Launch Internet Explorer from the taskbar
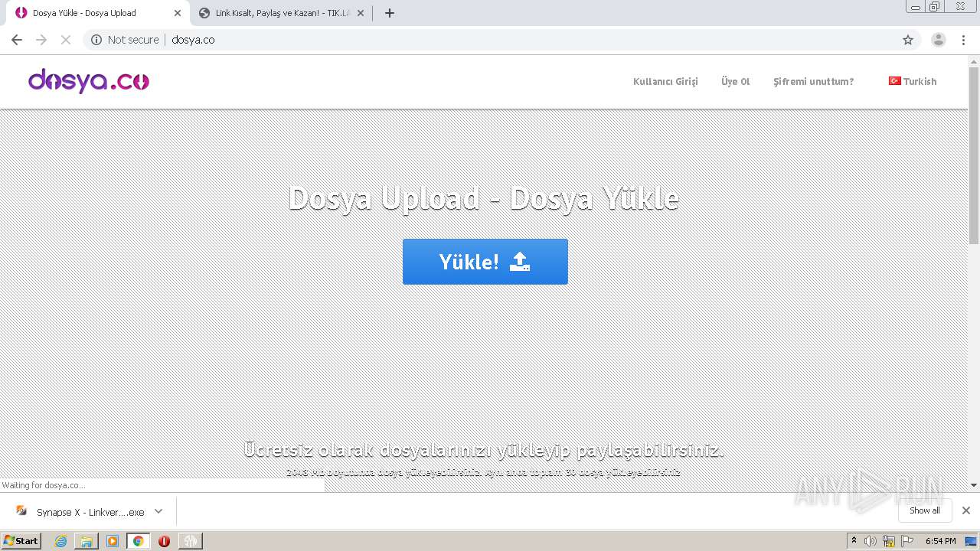This screenshot has width=980, height=551. (61, 541)
